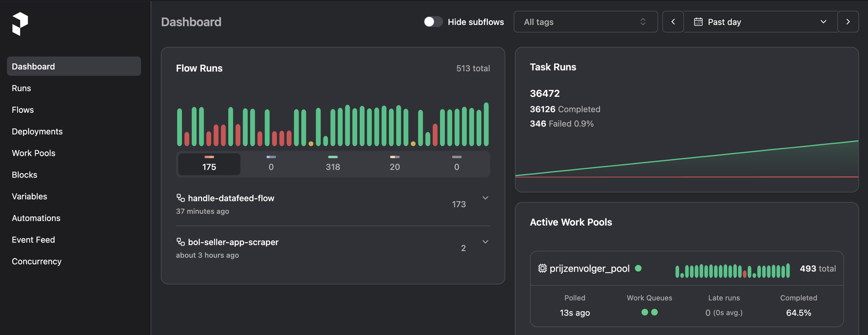
Task: Go to next time range arrow
Action: pyautogui.click(x=848, y=22)
